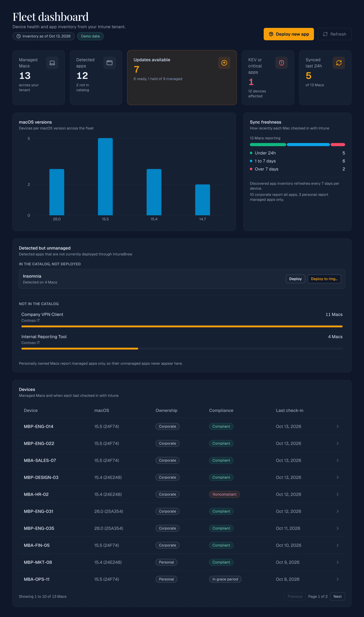This screenshot has width=364, height=617.
Task: Select the macOS 14.7 chart bar
Action: 203,200
